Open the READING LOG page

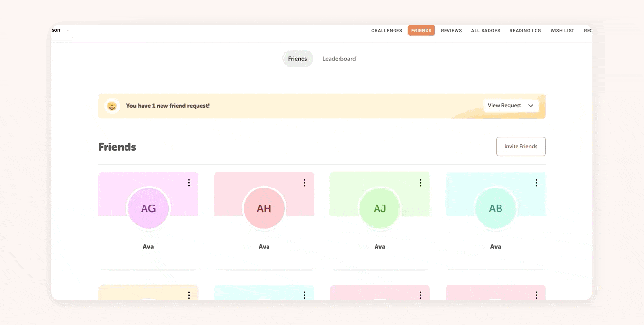(525, 31)
